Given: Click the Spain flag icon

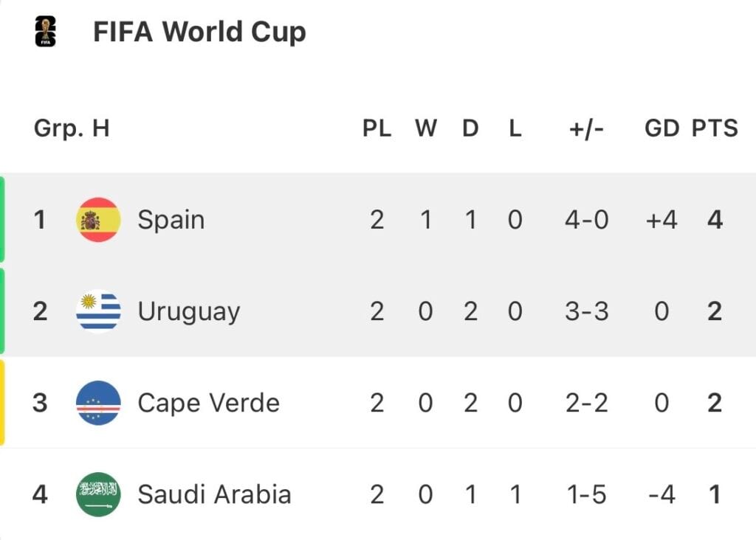Looking at the screenshot, I should [98, 220].
